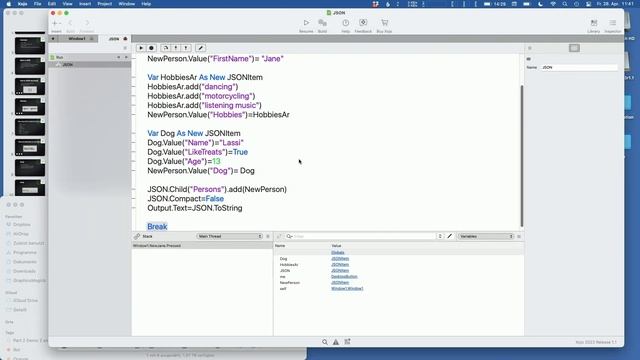Click the JSON.Compact=False code line

(185, 199)
